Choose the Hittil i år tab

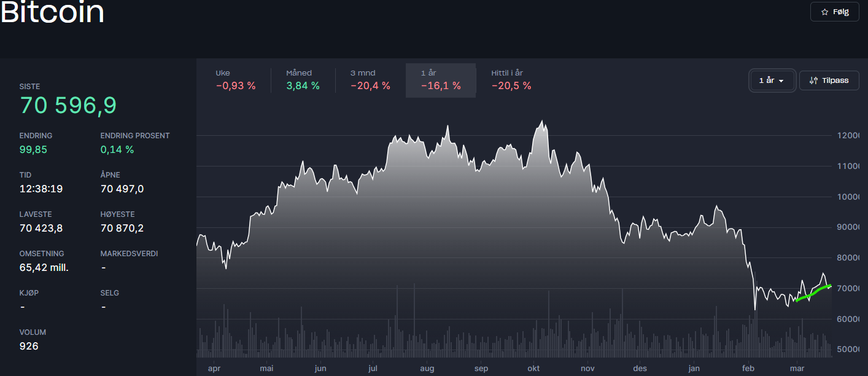click(511, 80)
